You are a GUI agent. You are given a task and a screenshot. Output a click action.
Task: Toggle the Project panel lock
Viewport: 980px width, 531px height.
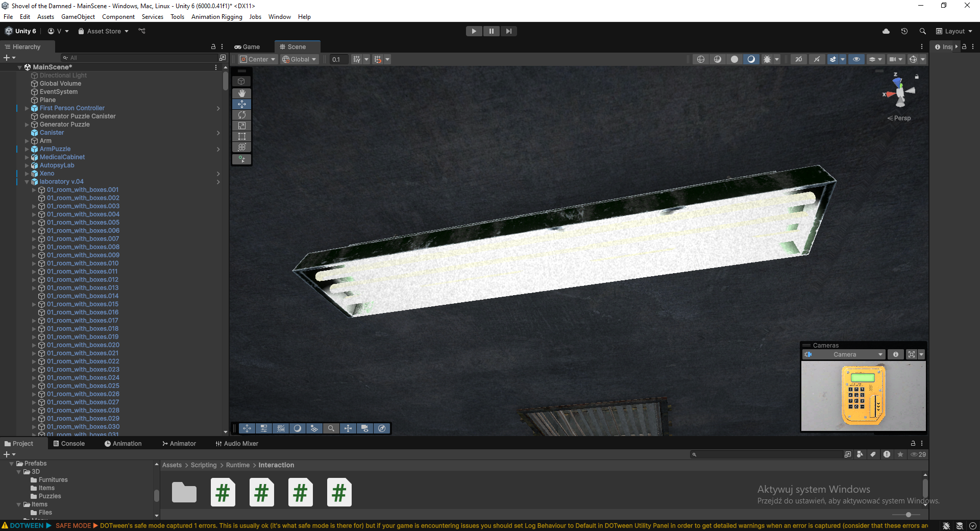[913, 443]
